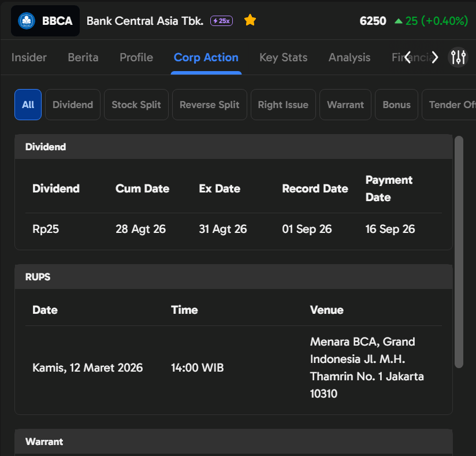Click the Menara BCA venue address

[x=367, y=368]
